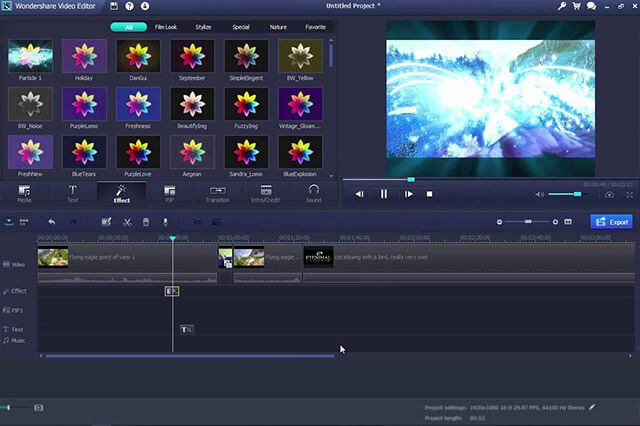Click the bottom-left snapshot box icon
The height and width of the screenshot is (426, 640).
point(38,408)
